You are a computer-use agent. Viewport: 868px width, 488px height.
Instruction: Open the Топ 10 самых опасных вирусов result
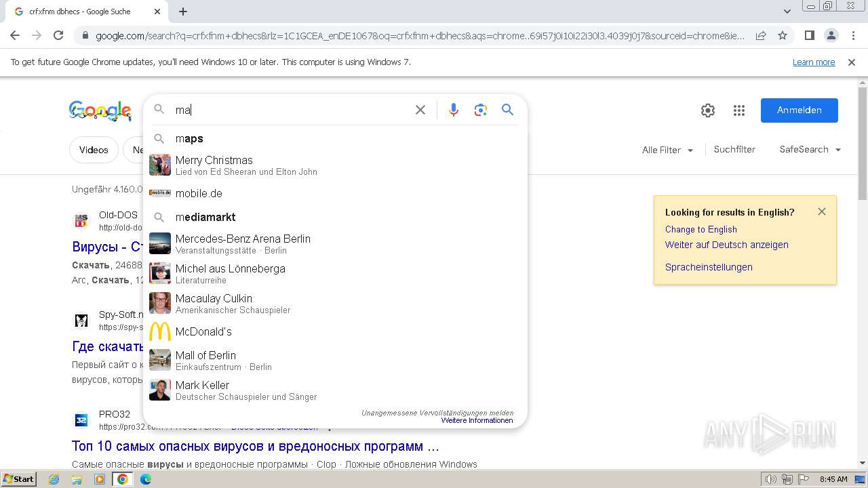point(256,447)
